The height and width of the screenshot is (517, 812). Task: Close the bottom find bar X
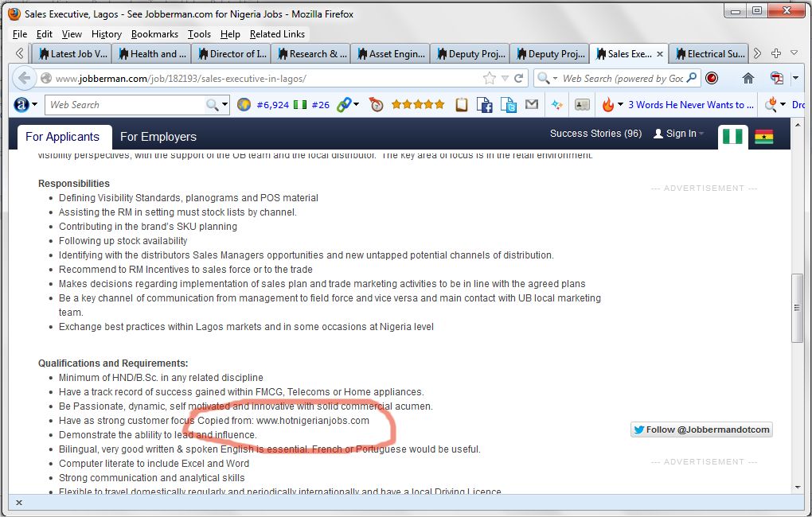(x=18, y=503)
